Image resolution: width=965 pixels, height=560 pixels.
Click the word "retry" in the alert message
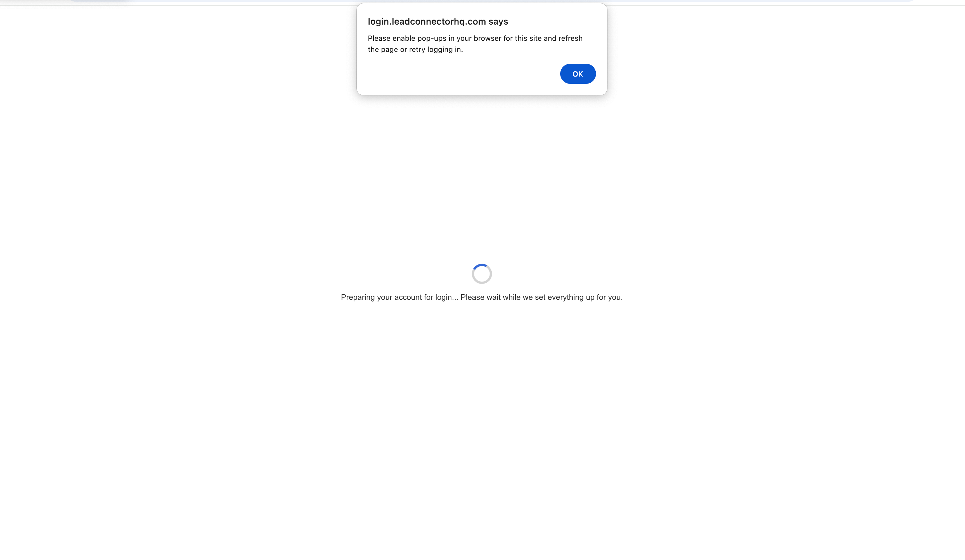[417, 50]
